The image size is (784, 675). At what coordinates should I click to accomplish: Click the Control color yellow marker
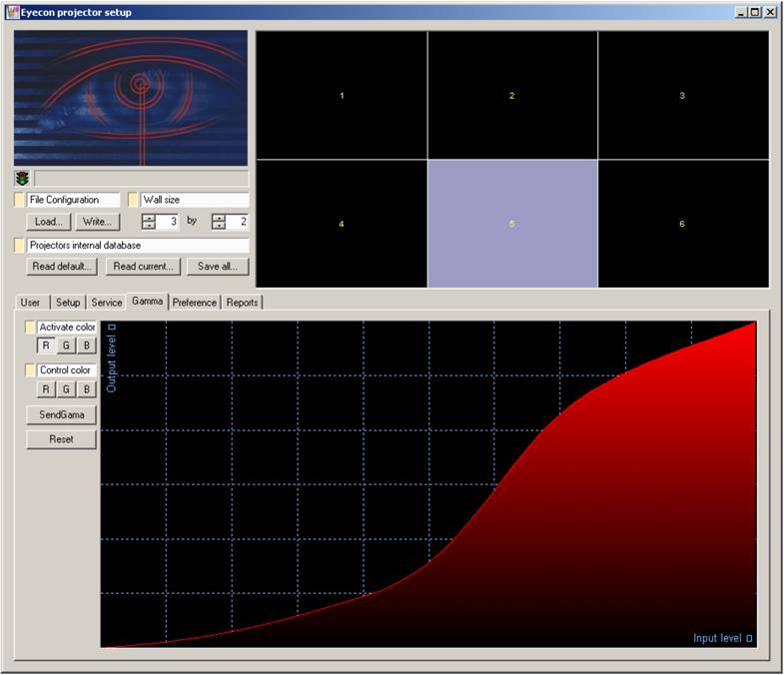coord(30,370)
